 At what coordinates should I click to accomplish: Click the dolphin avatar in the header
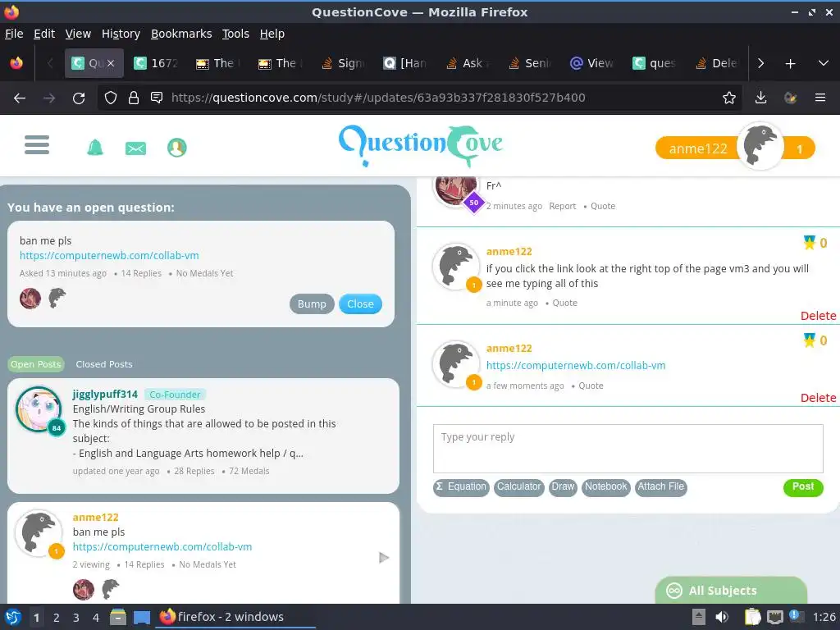pyautogui.click(x=760, y=146)
